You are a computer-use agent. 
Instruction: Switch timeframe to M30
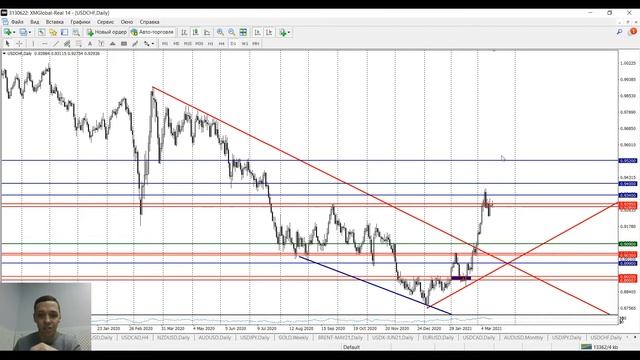pos(199,43)
